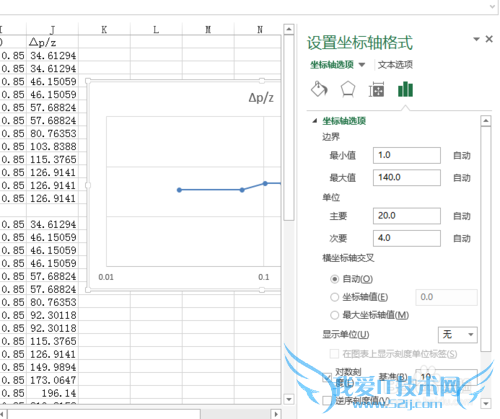Click the 0.01 axis label
This screenshot has height=419, width=500.
[106, 277]
